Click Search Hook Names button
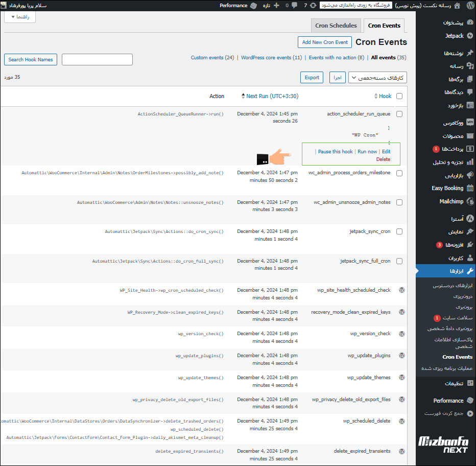The image size is (476, 466). click(x=31, y=60)
